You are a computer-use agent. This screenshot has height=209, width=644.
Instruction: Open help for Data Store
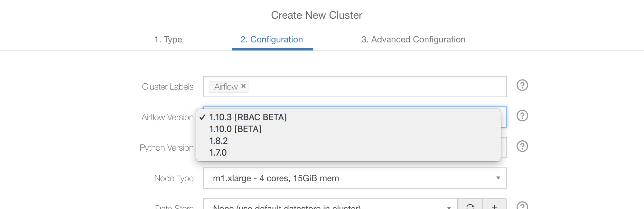[522, 205]
